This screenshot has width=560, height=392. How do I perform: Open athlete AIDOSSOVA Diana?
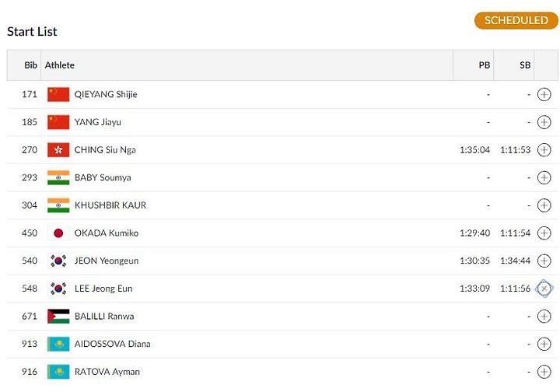coord(113,344)
